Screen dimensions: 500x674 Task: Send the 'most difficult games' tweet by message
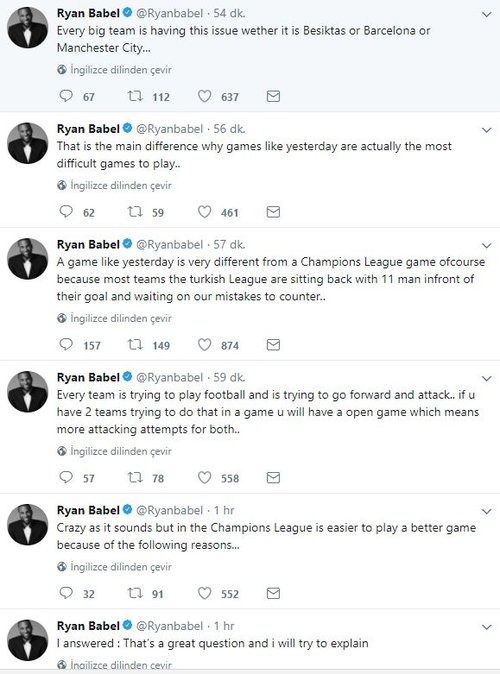[273, 212]
